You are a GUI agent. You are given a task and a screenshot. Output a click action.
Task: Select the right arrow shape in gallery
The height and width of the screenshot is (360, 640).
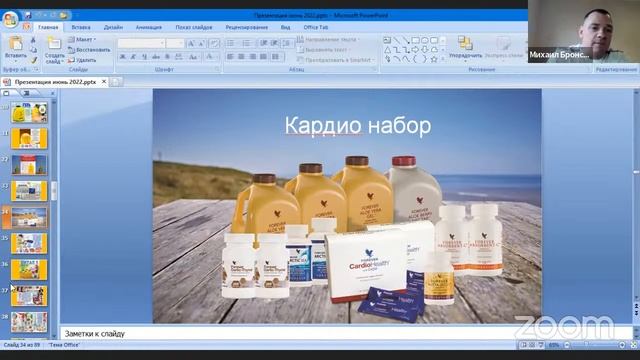416,50
